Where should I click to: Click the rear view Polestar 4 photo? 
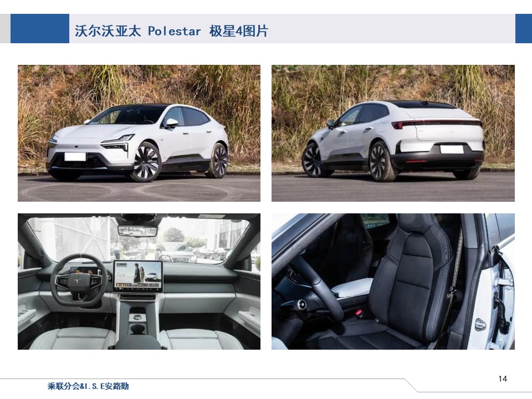click(393, 133)
